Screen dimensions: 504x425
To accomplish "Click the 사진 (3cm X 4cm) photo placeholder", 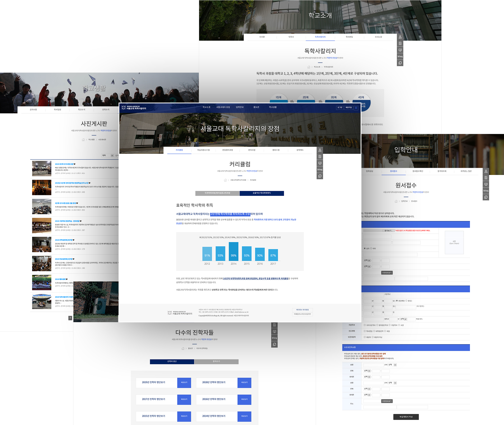I will pos(454,242).
